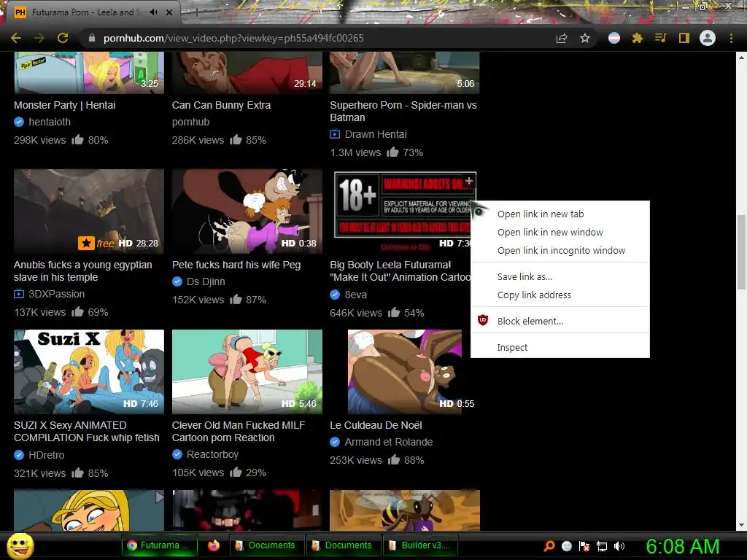Open the Ds Djinn channel link
The height and width of the screenshot is (560, 747).
tap(206, 281)
